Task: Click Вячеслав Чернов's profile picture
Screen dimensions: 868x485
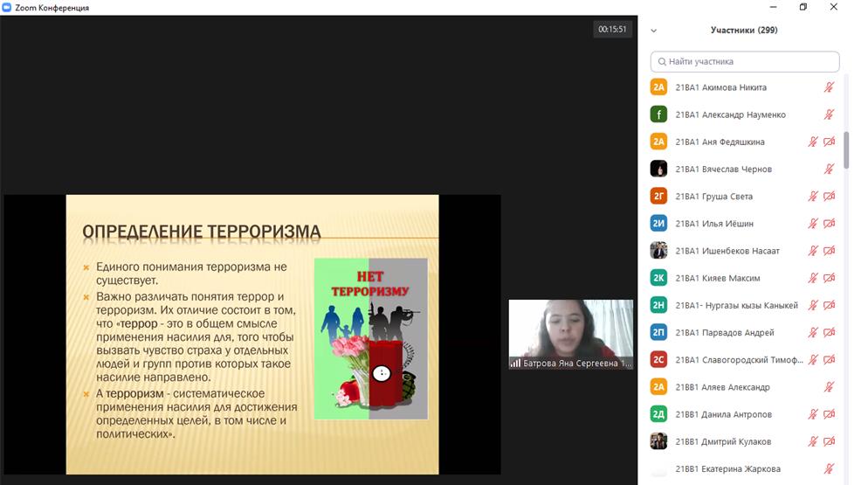Action: click(x=658, y=169)
